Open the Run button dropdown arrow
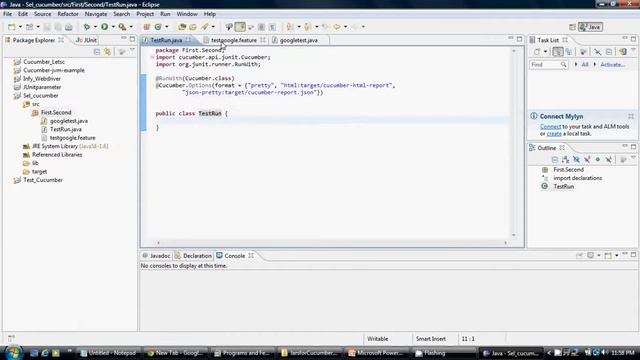This screenshot has width=640, height=360. click(x=113, y=27)
